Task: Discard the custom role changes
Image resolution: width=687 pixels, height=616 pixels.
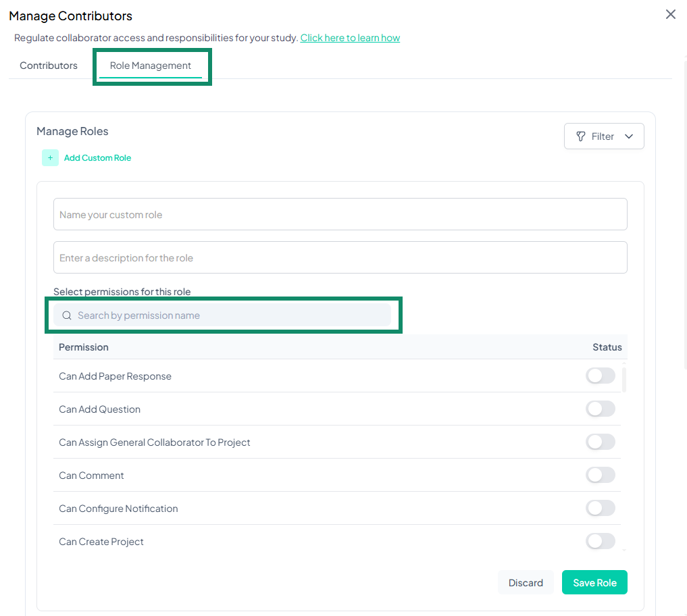Action: (x=526, y=582)
